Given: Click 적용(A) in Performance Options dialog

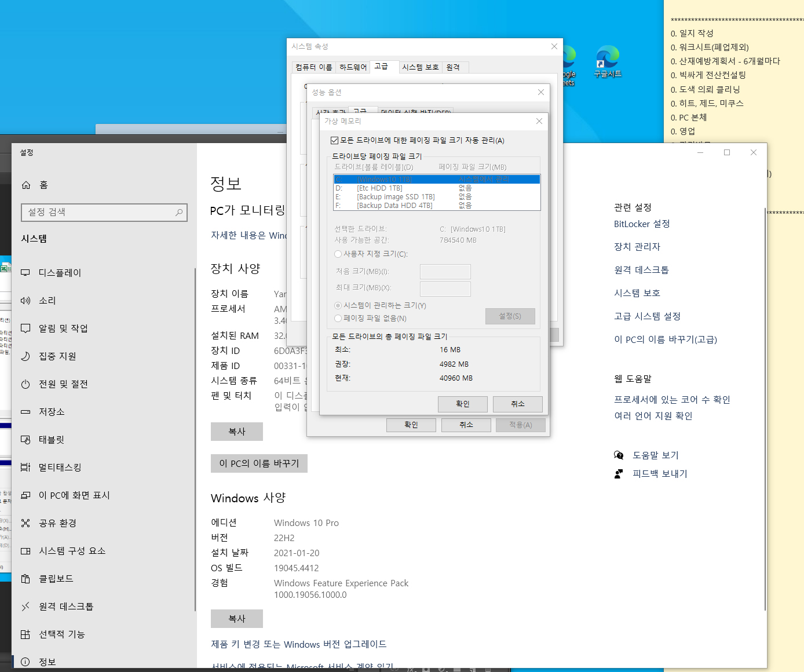Looking at the screenshot, I should point(521,425).
